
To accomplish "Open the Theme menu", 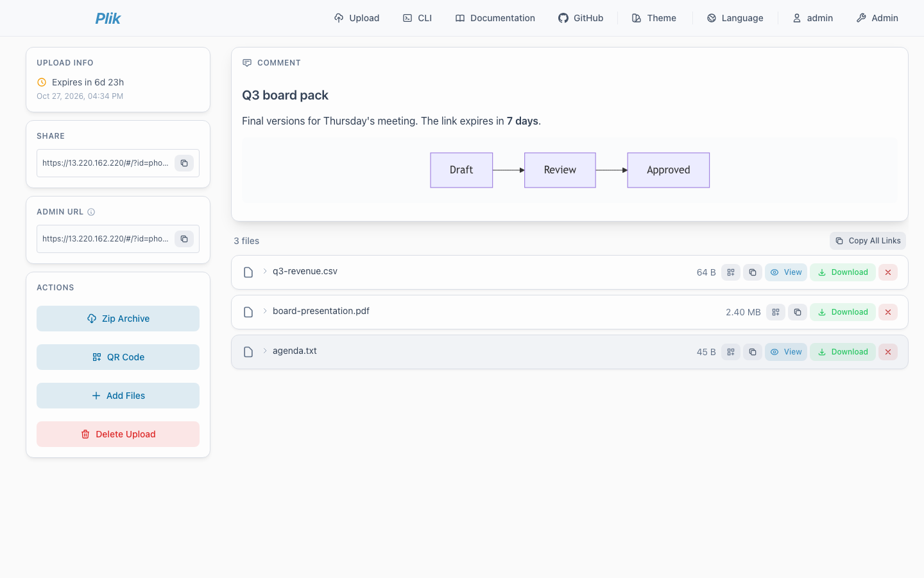I will 654,18.
